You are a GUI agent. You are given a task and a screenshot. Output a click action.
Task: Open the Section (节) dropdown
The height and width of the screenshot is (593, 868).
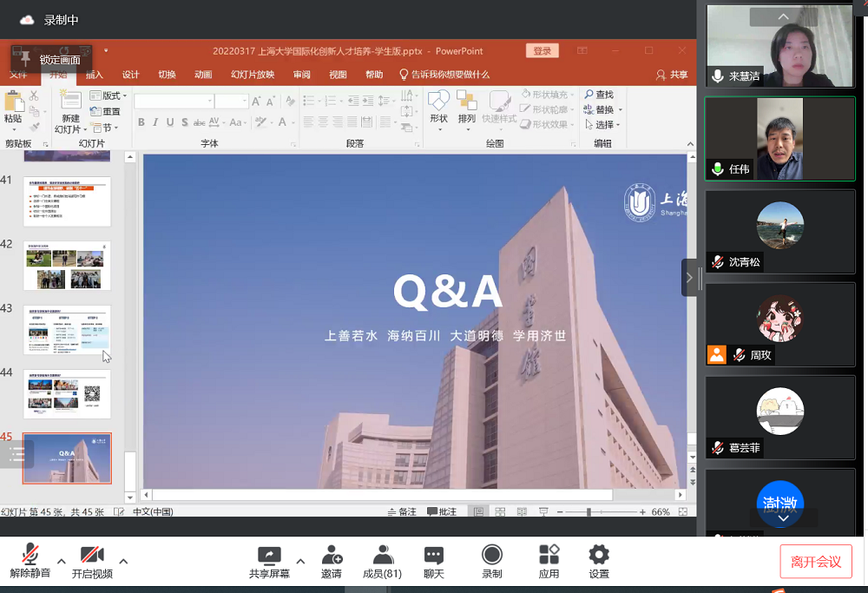tap(105, 128)
